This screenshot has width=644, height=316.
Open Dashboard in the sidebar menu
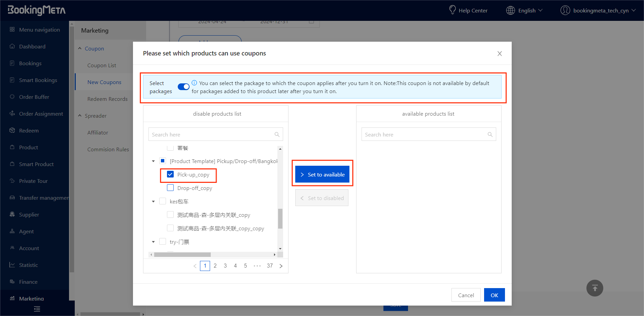(x=32, y=46)
